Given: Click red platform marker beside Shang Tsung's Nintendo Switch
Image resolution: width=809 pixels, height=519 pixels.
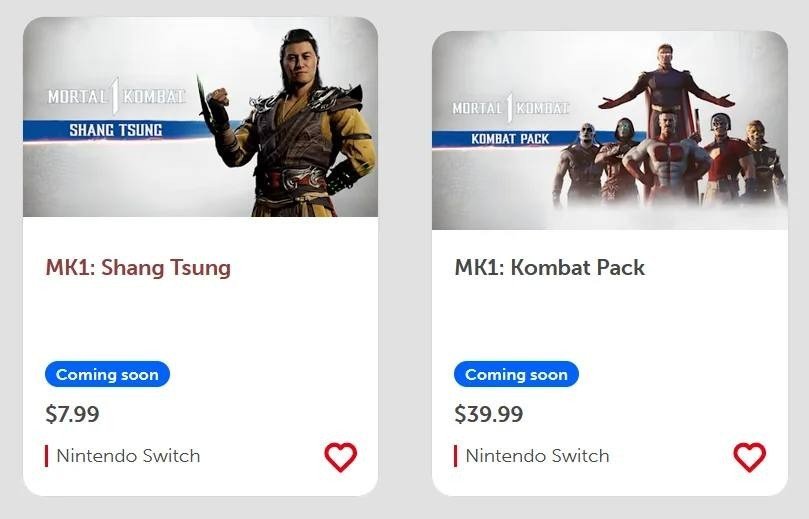Looking at the screenshot, I should point(46,456).
